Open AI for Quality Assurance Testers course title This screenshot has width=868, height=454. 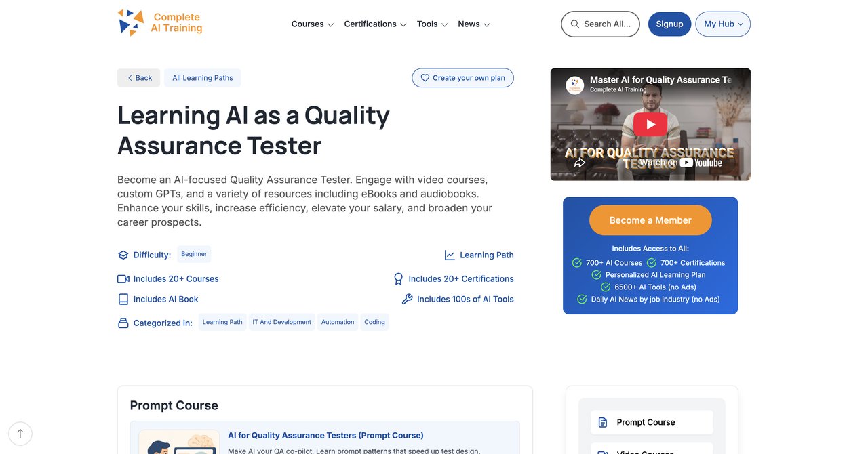[325, 436]
